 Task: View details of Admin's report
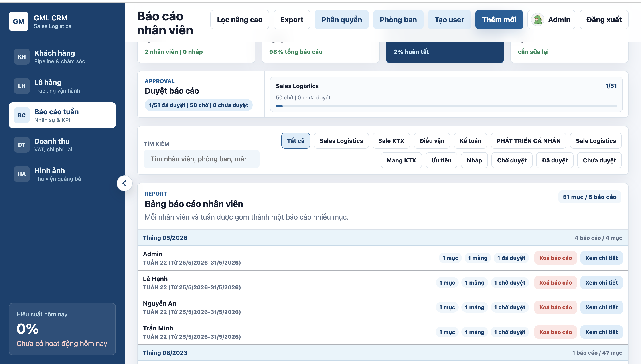(602, 258)
